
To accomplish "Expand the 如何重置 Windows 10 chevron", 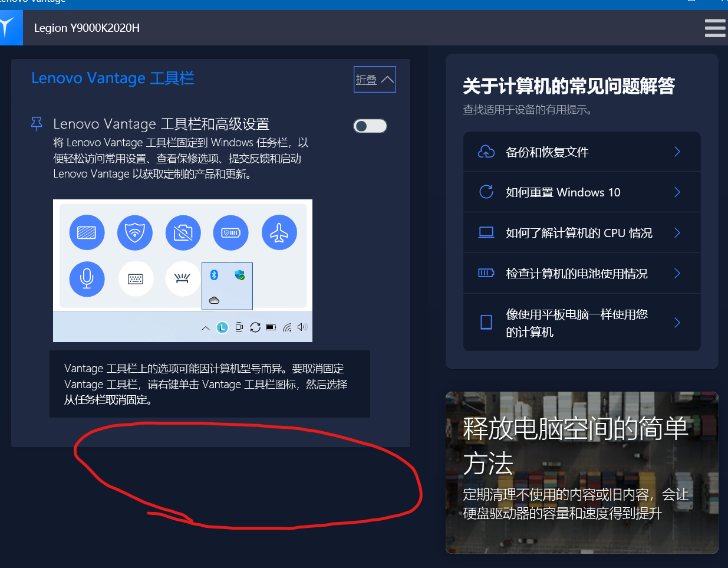I will (x=677, y=192).
